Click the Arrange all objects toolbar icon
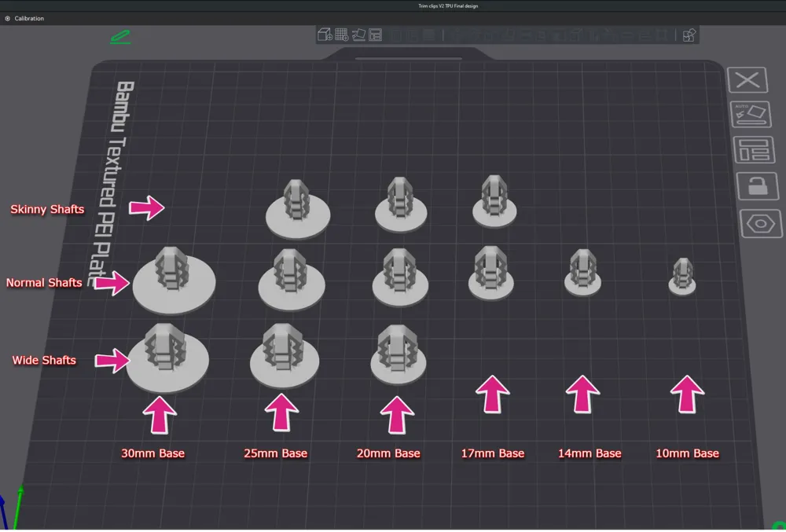786x532 pixels. pos(375,35)
